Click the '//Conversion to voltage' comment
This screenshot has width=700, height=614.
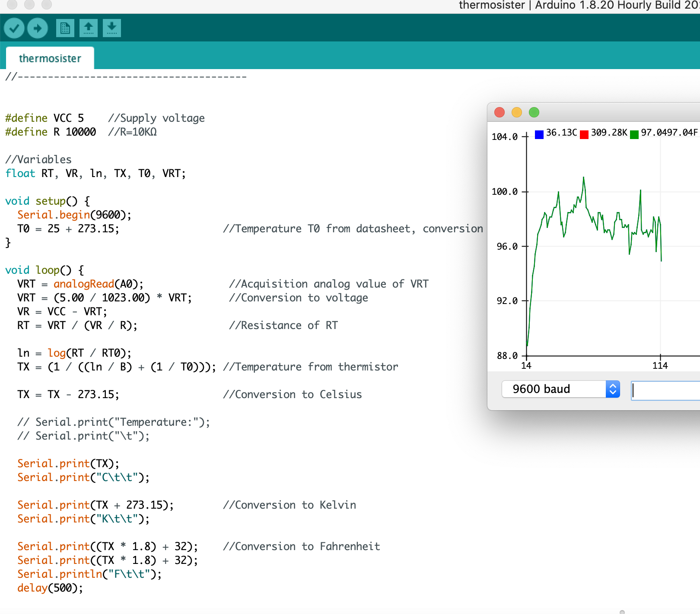pos(299,298)
